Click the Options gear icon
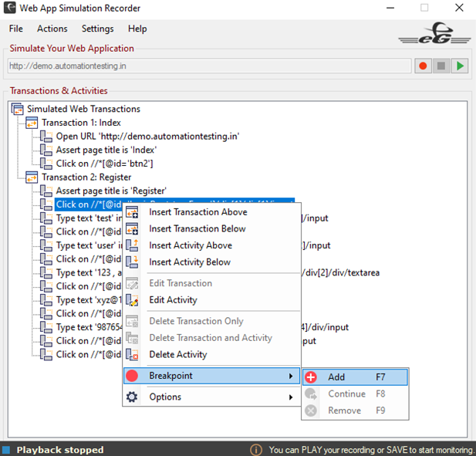Image resolution: width=476 pixels, height=456 pixels. (132, 397)
